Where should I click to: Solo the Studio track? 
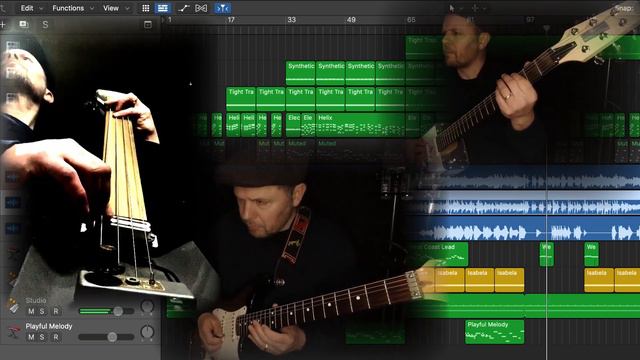(42, 311)
